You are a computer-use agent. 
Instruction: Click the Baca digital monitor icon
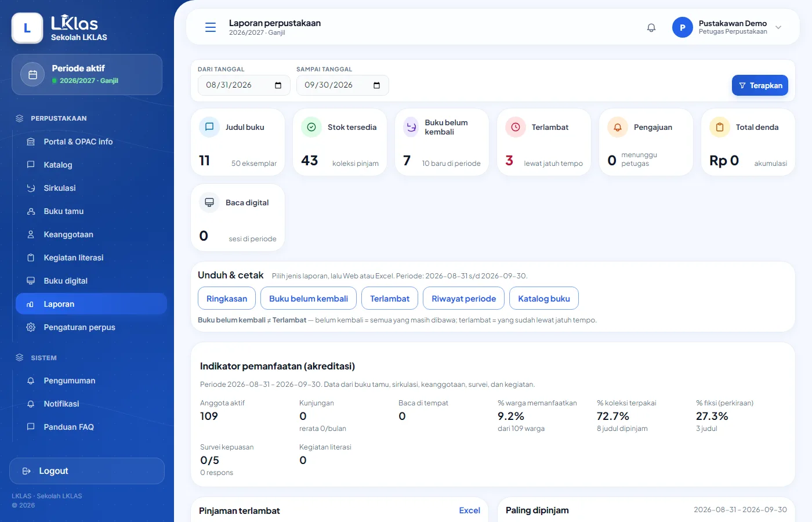209,202
